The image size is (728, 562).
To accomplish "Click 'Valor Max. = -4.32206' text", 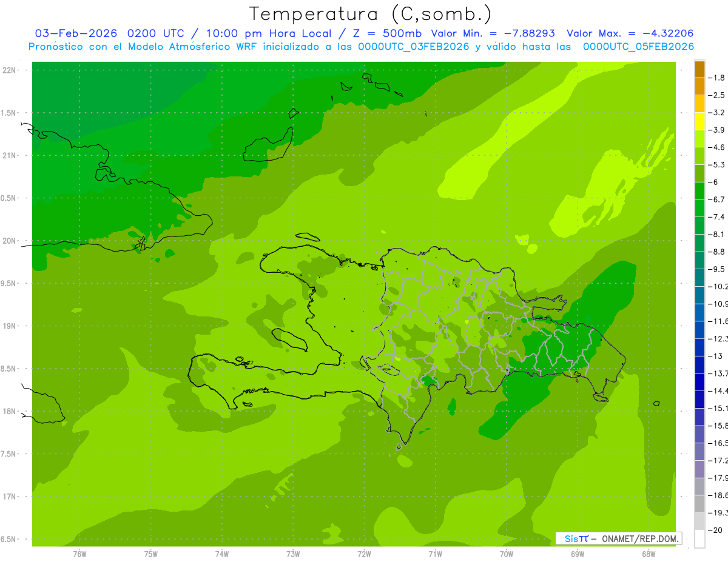I will [x=630, y=33].
